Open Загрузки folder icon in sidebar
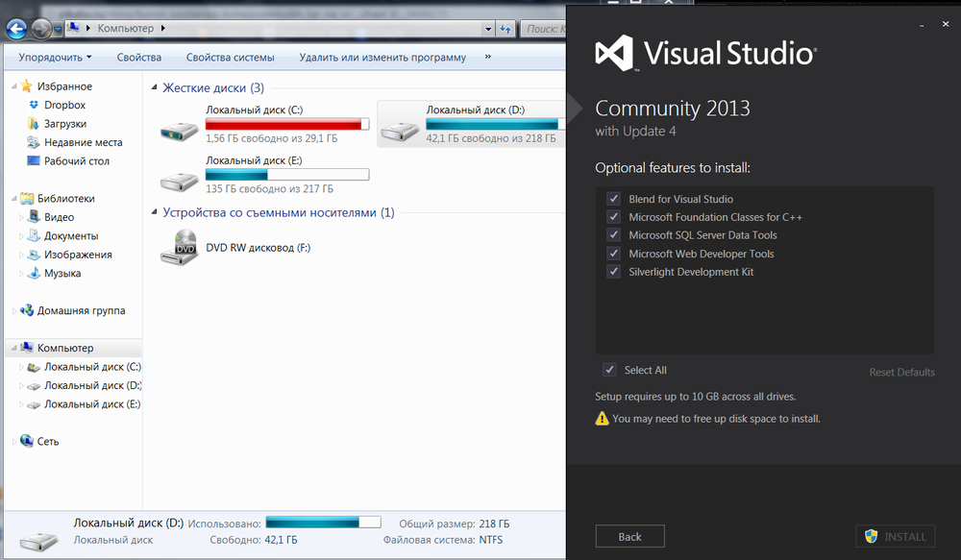 pyautogui.click(x=33, y=123)
